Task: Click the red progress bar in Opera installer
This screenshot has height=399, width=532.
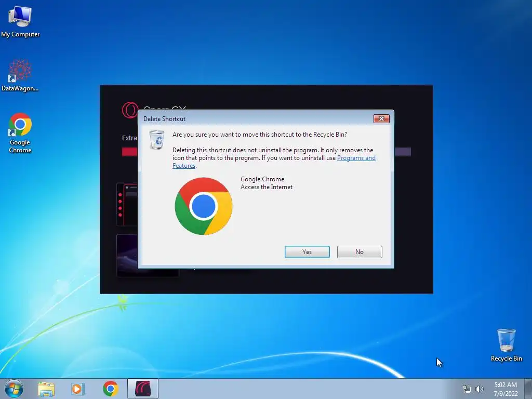Action: 129,152
